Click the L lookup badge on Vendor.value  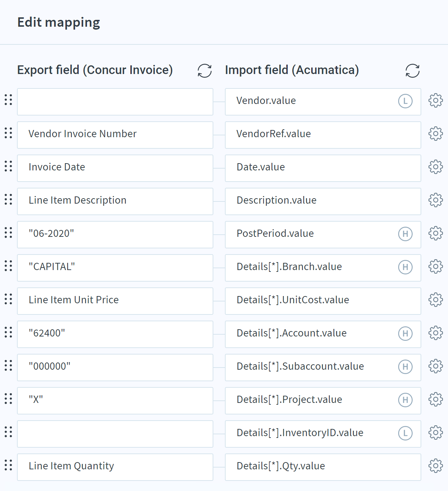click(405, 101)
